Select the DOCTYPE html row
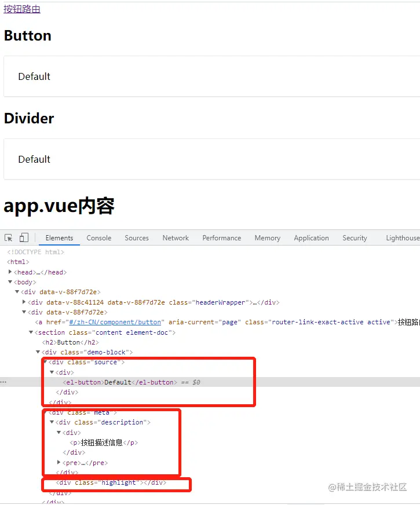420x505 pixels. [x=35, y=252]
